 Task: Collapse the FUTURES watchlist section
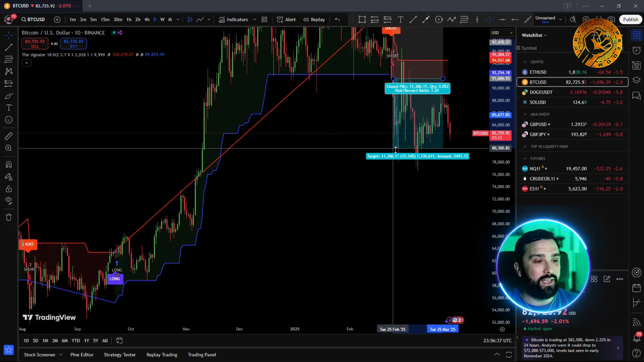pyautogui.click(x=525, y=159)
